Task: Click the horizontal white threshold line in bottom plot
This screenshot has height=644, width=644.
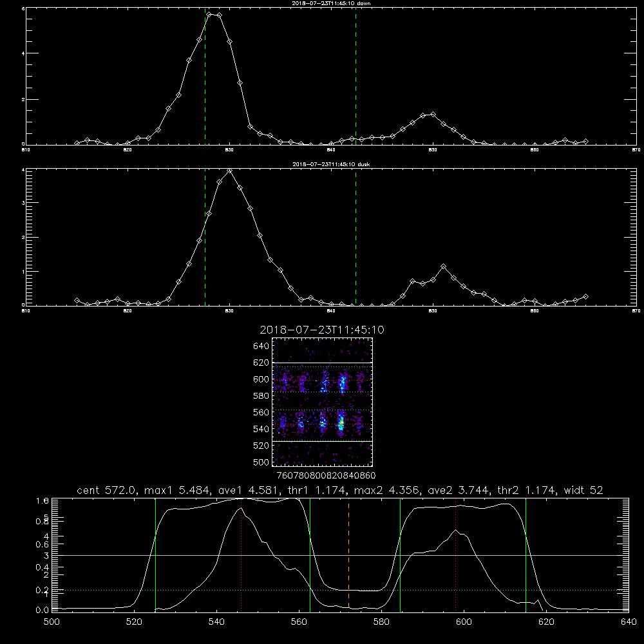Action: point(340,555)
